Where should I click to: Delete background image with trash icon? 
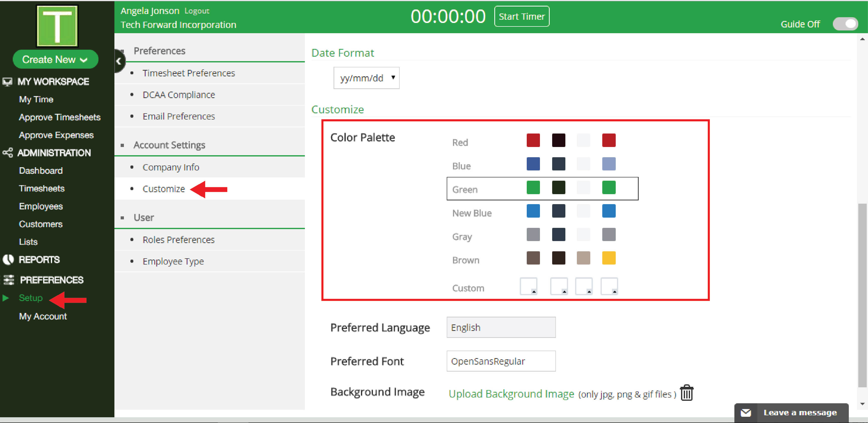686,393
